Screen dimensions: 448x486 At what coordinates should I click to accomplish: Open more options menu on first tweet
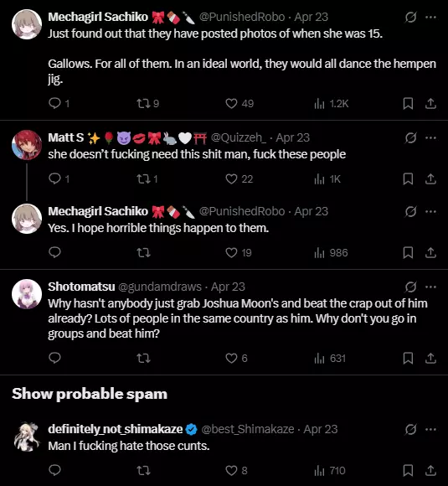tap(431, 17)
